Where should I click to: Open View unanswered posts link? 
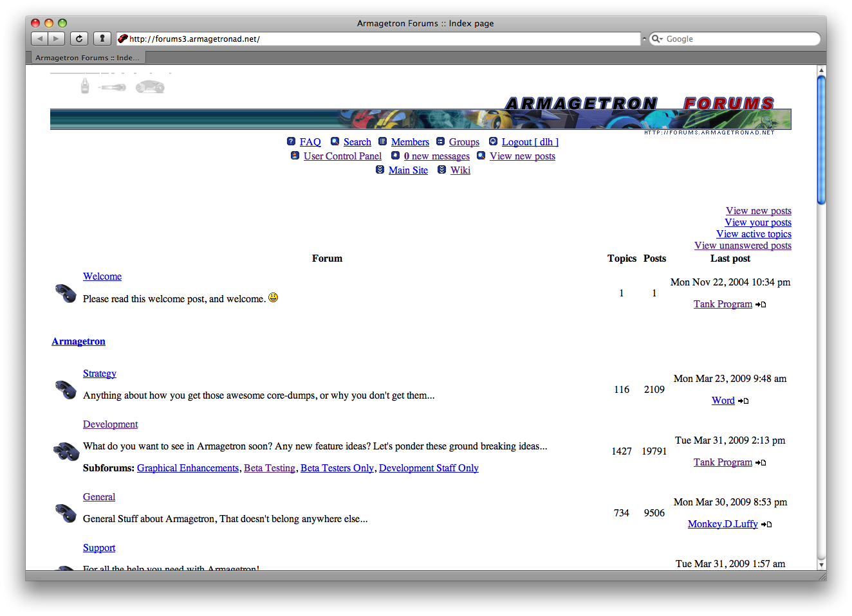(743, 246)
